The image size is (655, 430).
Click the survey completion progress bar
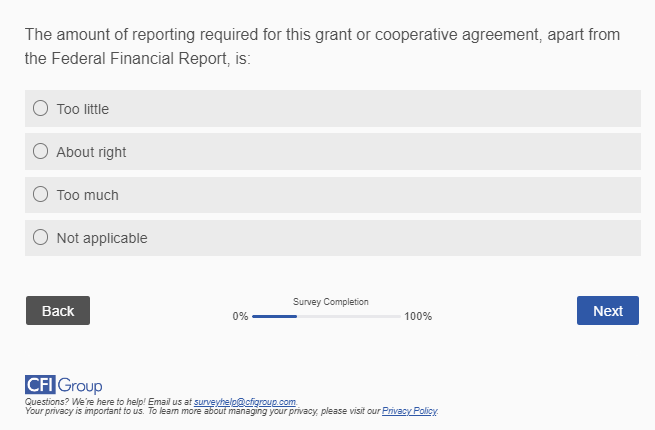[326, 316]
